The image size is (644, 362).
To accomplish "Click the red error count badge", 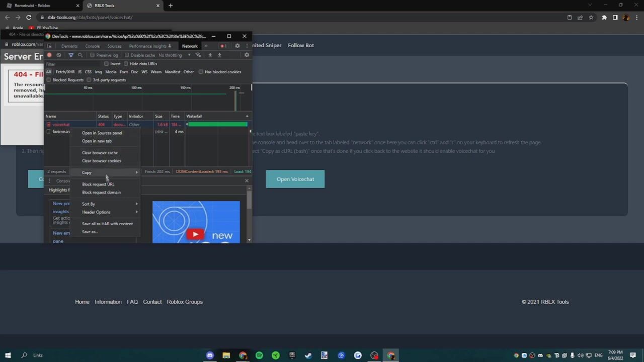I will point(223,46).
